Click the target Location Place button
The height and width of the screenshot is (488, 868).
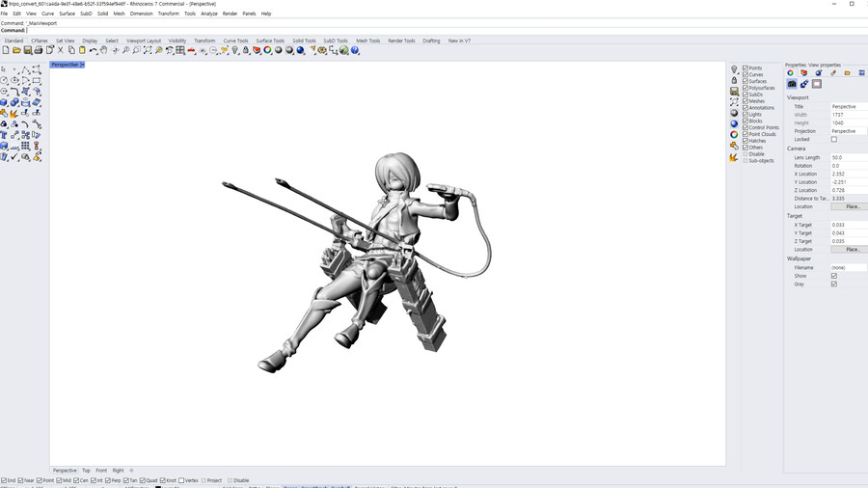click(x=849, y=250)
